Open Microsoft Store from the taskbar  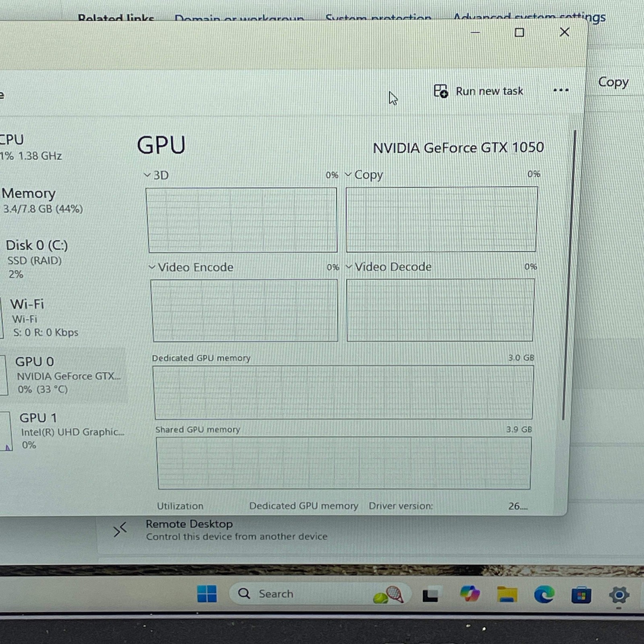tap(581, 595)
